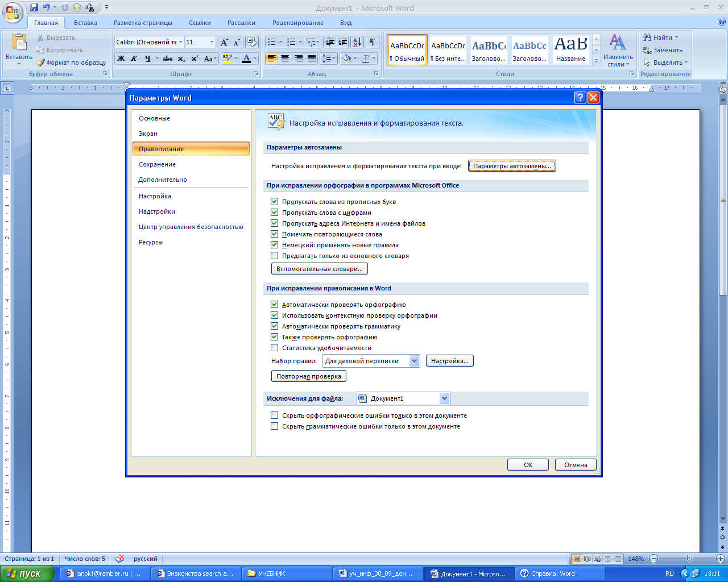Increase paragraph indent
The image size is (728, 582).
point(343,42)
